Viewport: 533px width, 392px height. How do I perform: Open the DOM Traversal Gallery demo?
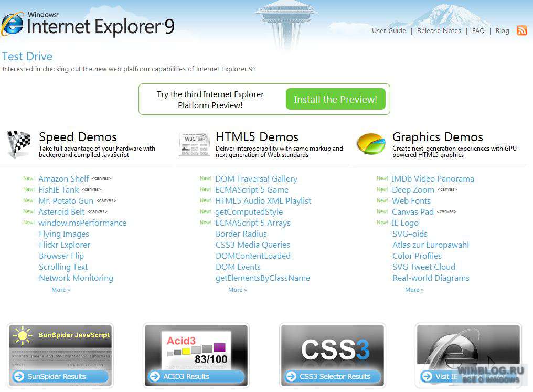point(257,178)
